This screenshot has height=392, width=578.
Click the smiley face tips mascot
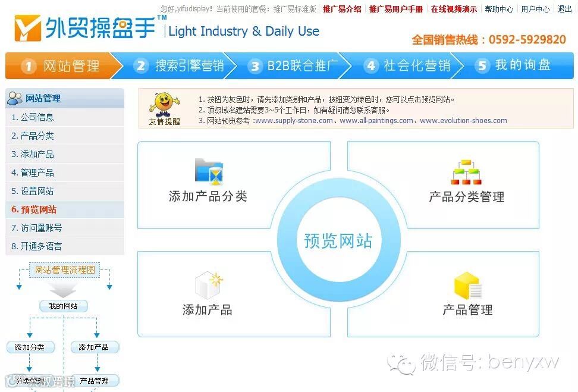[x=164, y=105]
